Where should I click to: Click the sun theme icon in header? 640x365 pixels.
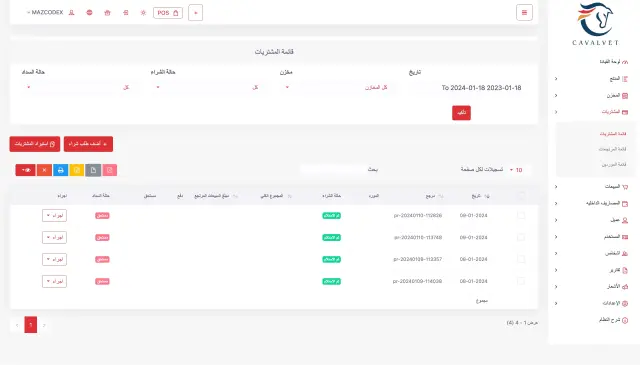143,13
